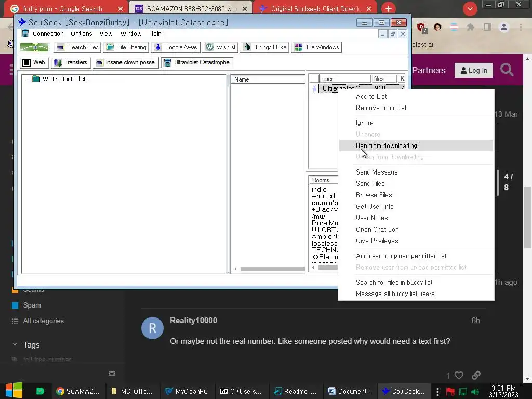The width and height of the screenshot is (532, 399).
Task: Open MyCleanPC from the taskbar
Action: pos(187,391)
